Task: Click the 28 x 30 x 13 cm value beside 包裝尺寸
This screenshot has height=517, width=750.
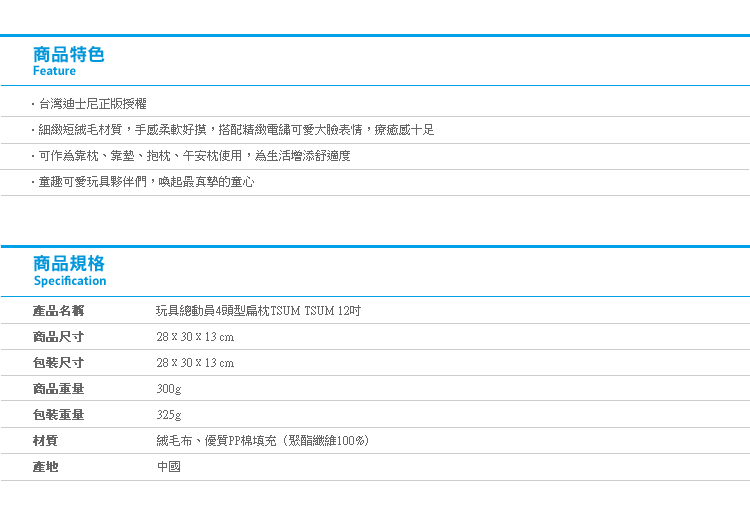Action: [x=195, y=363]
